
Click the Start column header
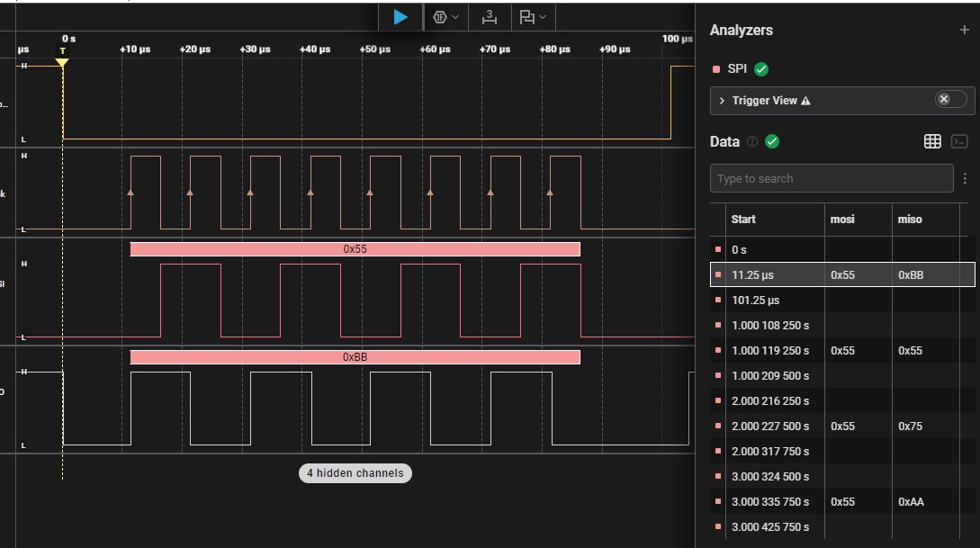click(744, 219)
